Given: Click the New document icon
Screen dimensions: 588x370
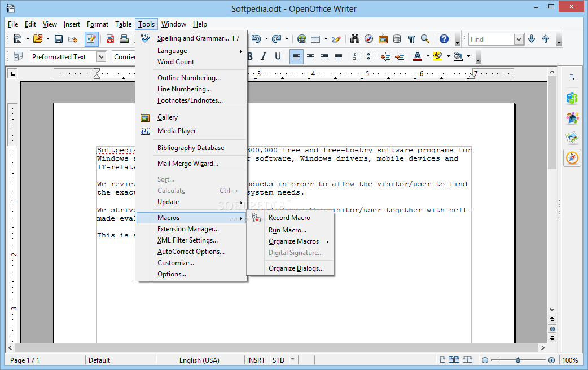Looking at the screenshot, I should 17,39.
